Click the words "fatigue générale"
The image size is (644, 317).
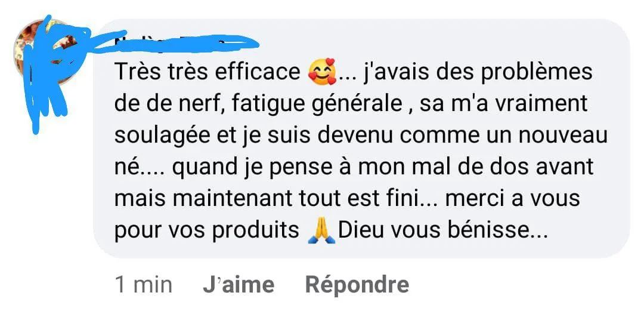pos(317,105)
